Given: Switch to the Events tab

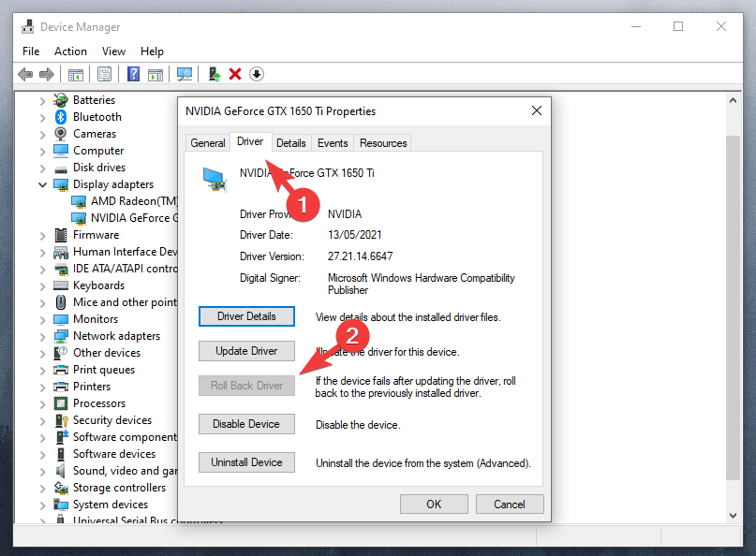Looking at the screenshot, I should (x=333, y=143).
